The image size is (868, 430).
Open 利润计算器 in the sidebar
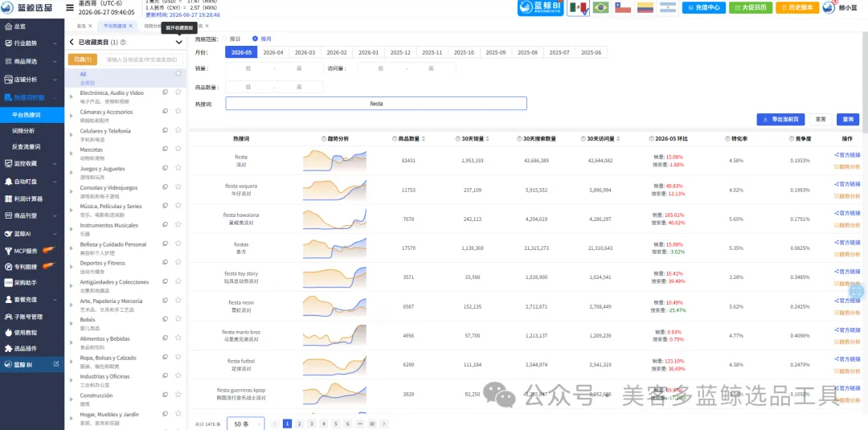28,199
